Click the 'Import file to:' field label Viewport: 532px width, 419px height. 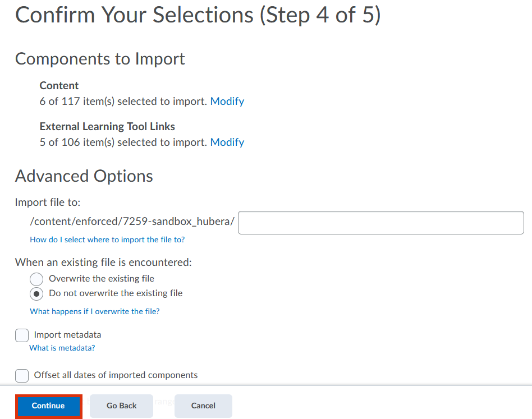click(x=48, y=202)
